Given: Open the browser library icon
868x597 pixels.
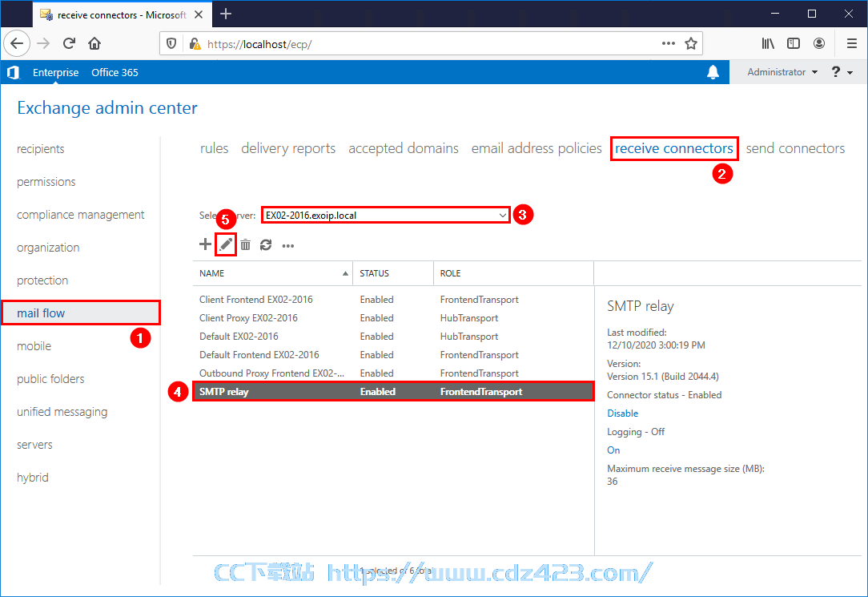Looking at the screenshot, I should 768,43.
